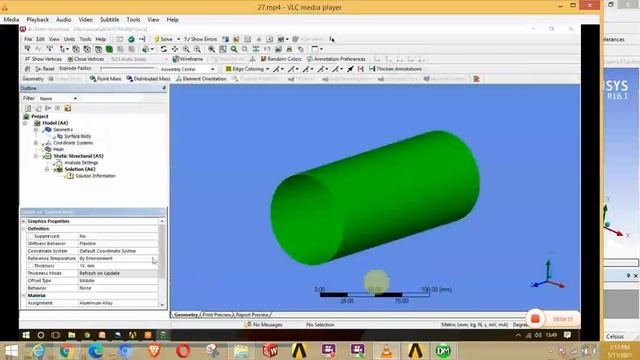Click the yellow folder icon in outline toolbar
This screenshot has width=640, height=360.
(68, 108)
